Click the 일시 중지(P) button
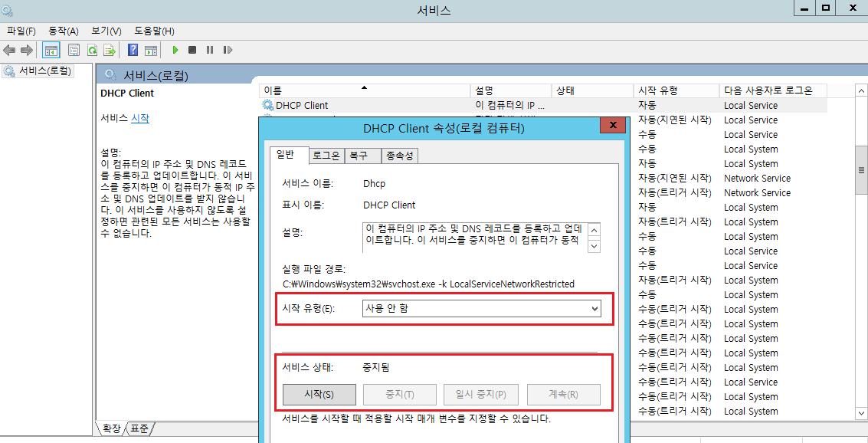The image size is (868, 443). [x=480, y=394]
